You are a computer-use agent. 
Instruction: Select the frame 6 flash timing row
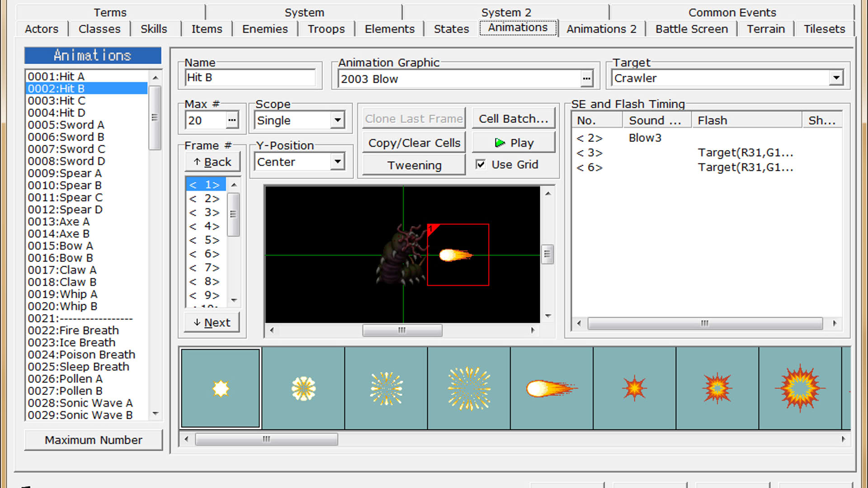(707, 168)
